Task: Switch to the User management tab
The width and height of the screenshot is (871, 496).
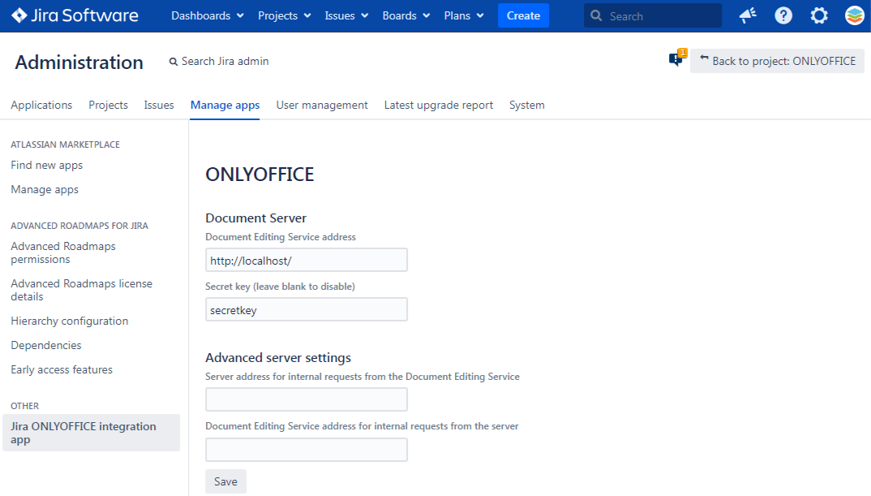Action: [321, 105]
